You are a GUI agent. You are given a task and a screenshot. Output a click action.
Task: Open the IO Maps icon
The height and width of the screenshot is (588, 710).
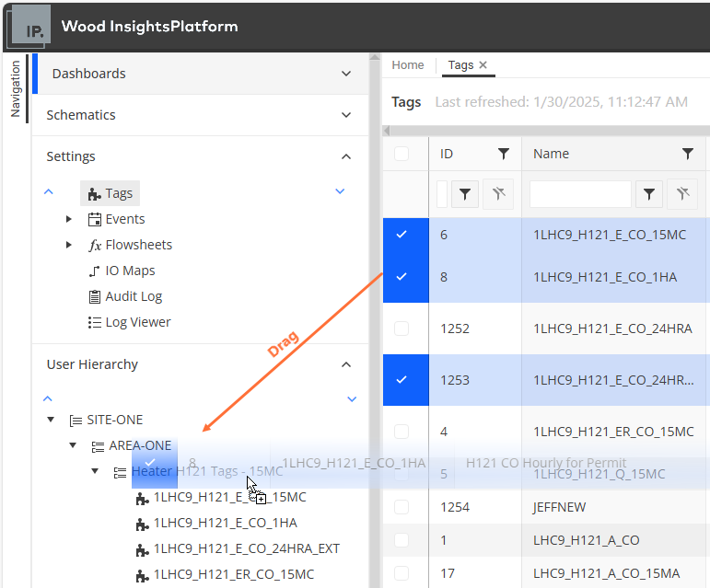point(94,271)
